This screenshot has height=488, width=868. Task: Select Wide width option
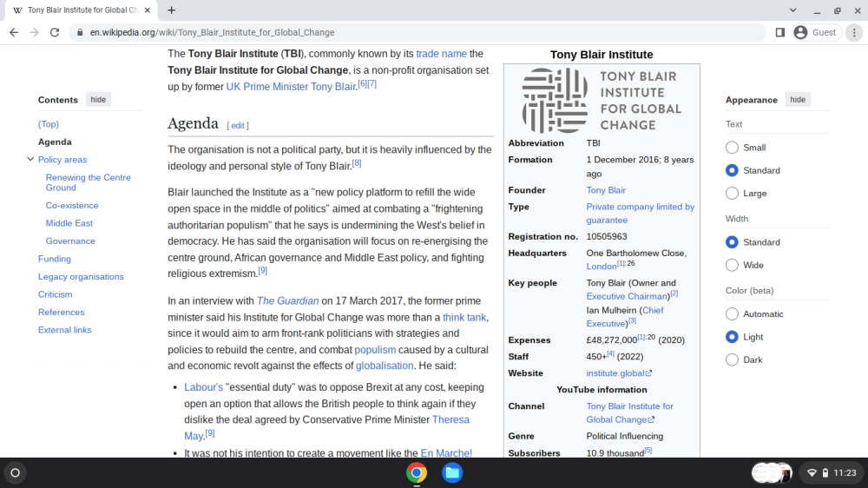tap(732, 265)
